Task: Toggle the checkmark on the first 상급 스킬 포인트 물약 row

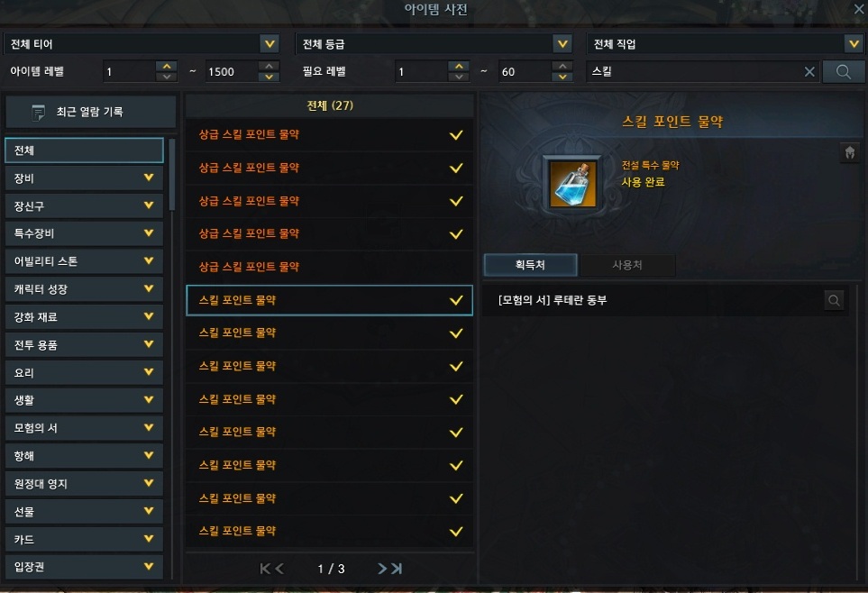Action: [456, 135]
